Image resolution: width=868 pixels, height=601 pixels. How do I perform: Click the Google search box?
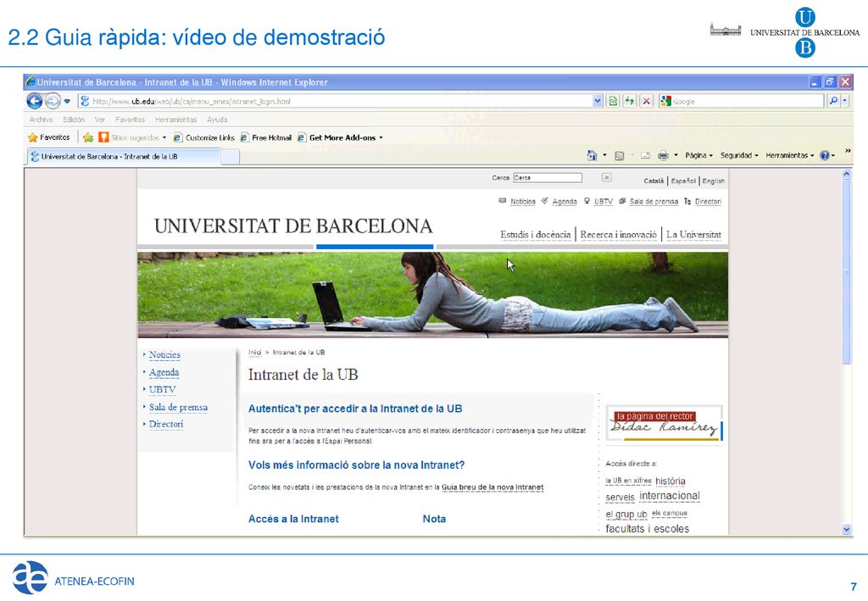[x=742, y=101]
